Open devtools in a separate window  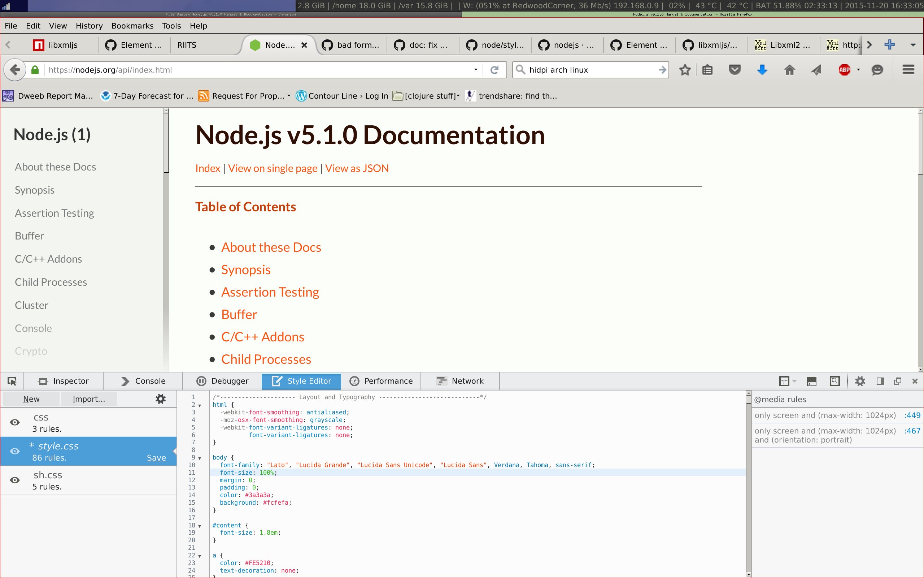898,381
